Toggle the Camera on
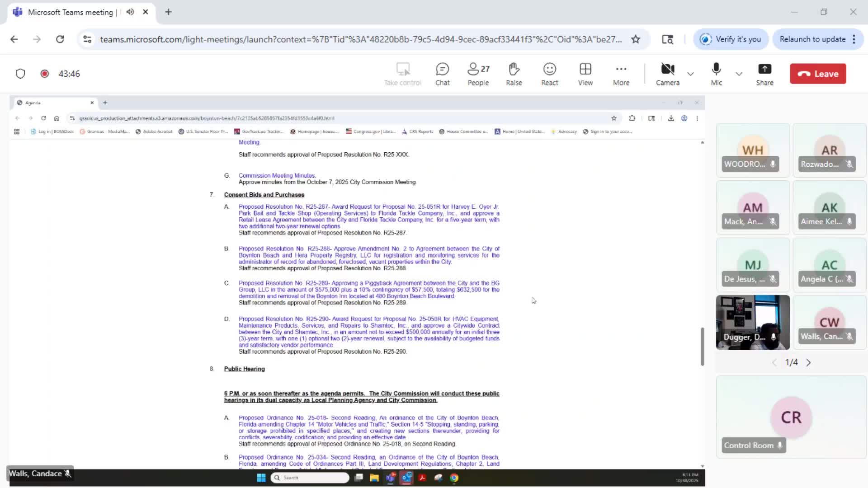This screenshot has height=488, width=868. [667, 74]
